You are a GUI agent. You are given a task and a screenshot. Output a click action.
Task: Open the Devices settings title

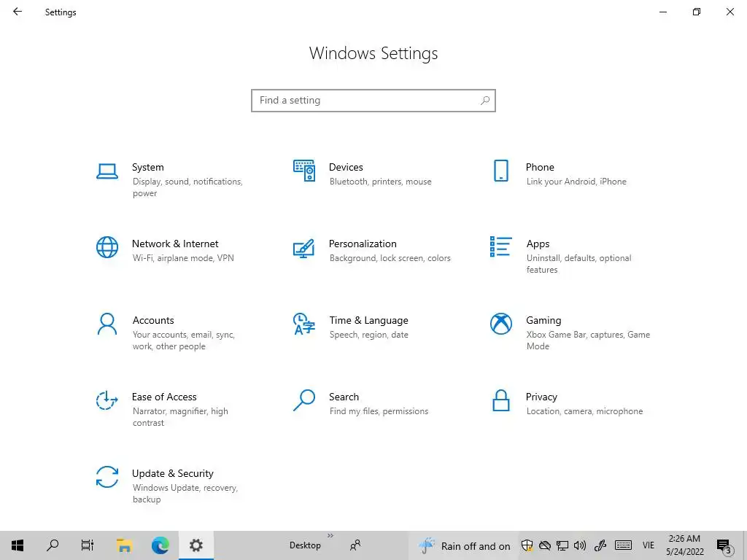pos(346,167)
